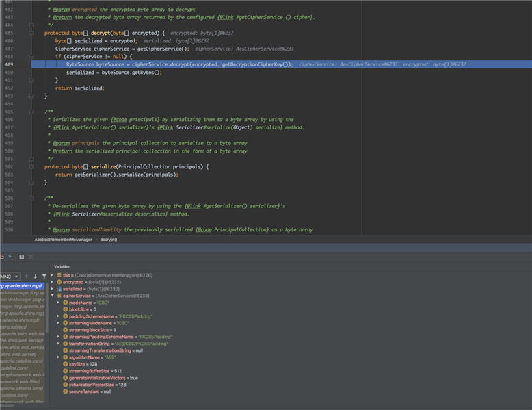Click the '#getCipherService' Javadoc link text
This screenshot has width=532, height=410.
pos(259,17)
